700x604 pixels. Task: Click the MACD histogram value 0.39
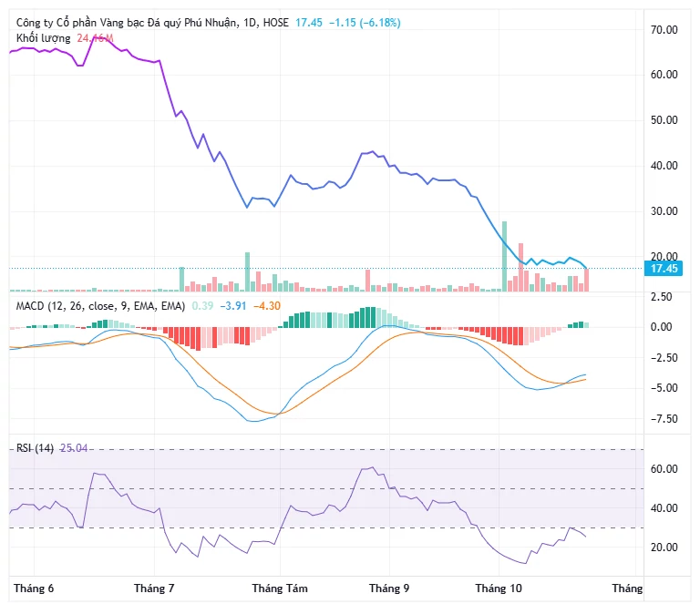click(x=202, y=306)
